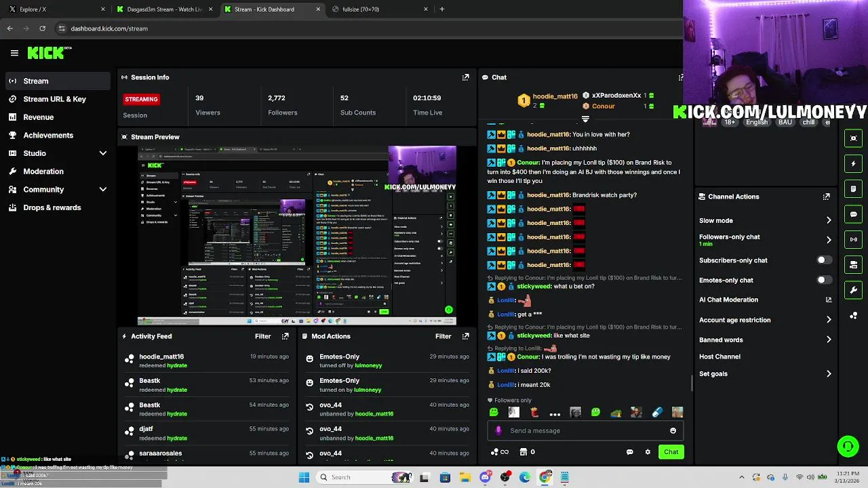Image resolution: width=868 pixels, height=488 pixels.
Task: Click the document note icon in right rail
Action: coord(854,188)
